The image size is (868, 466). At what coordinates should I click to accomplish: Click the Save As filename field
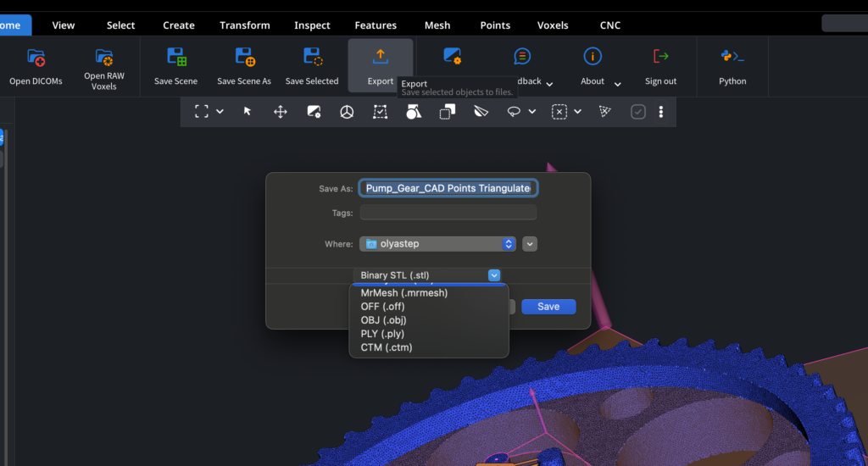pyautogui.click(x=448, y=188)
